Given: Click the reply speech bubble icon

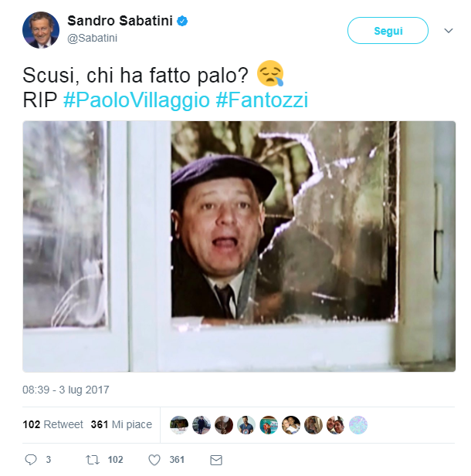Looking at the screenshot, I should click(x=31, y=460).
